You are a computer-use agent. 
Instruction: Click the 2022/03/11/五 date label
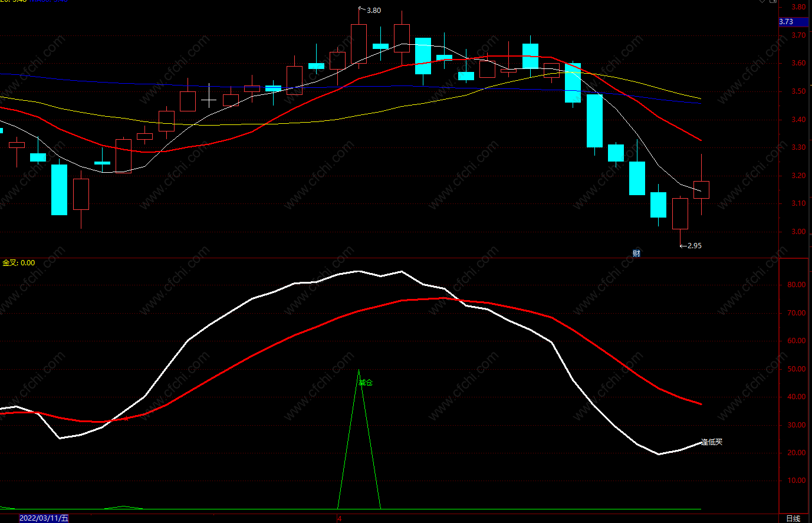click(x=44, y=518)
